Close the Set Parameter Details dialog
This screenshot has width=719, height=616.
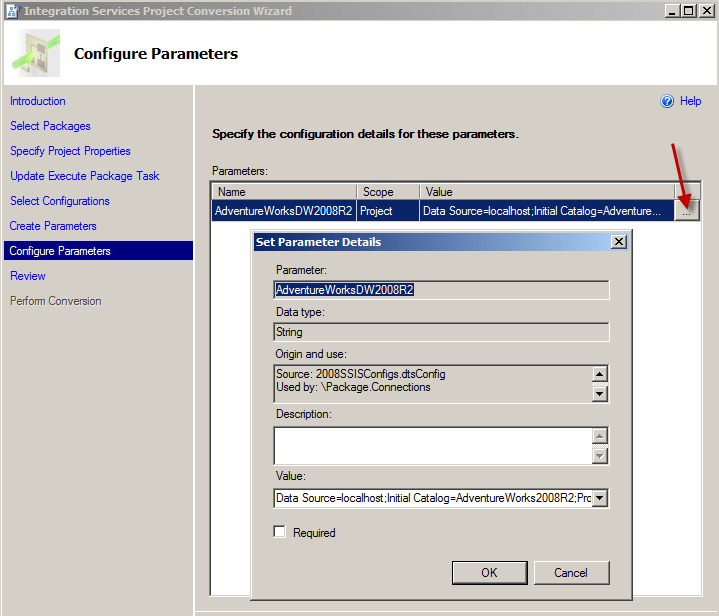click(619, 242)
